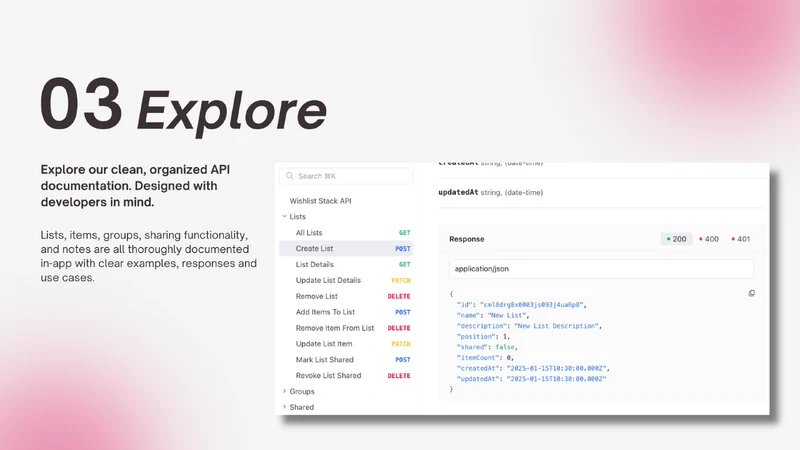
Task: Click the "itemCount": 0 line
Action: click(x=485, y=358)
